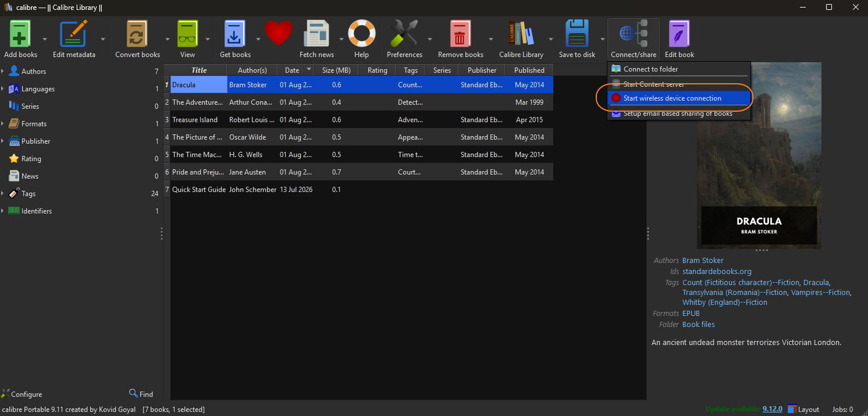The height and width of the screenshot is (416, 868).
Task: Click the Save to disk icon
Action: (x=577, y=34)
